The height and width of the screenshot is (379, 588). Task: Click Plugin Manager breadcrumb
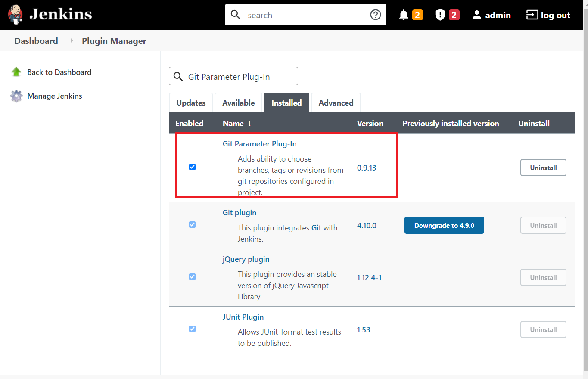[114, 41]
